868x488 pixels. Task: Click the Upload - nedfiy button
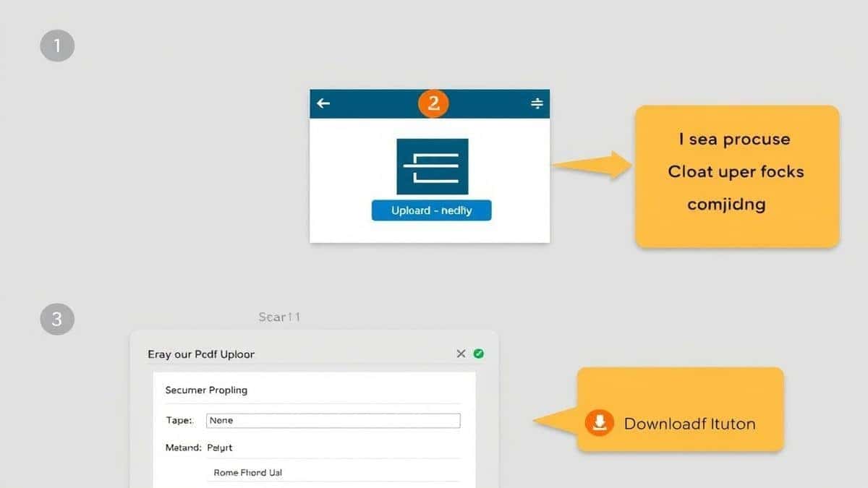point(431,210)
